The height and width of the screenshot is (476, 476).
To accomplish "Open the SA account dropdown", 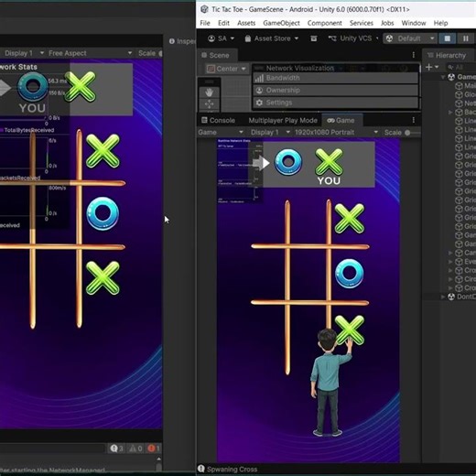I will (x=221, y=38).
